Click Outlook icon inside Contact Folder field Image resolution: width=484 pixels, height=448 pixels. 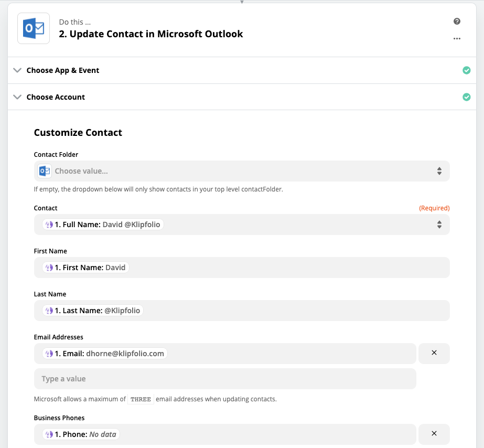coord(45,171)
